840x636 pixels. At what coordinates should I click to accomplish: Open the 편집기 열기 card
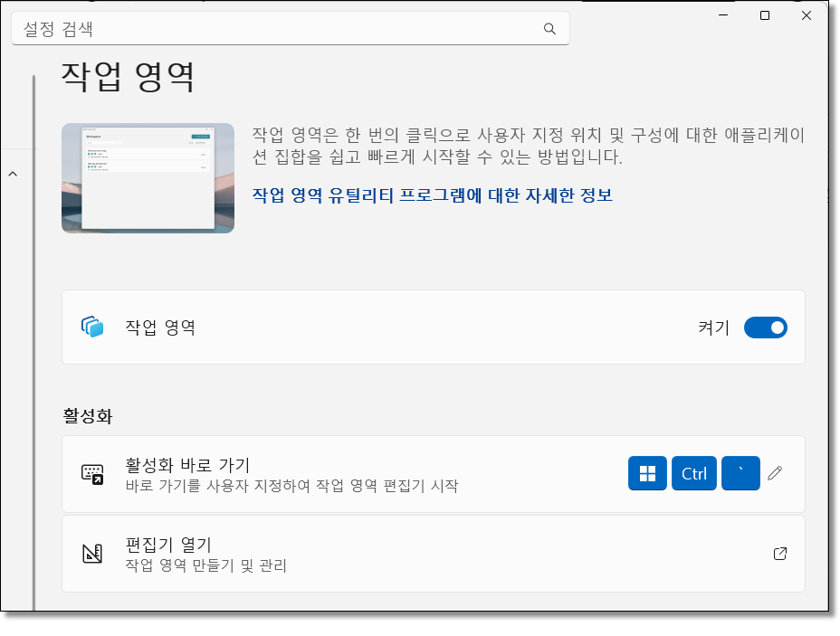pyautogui.click(x=434, y=554)
